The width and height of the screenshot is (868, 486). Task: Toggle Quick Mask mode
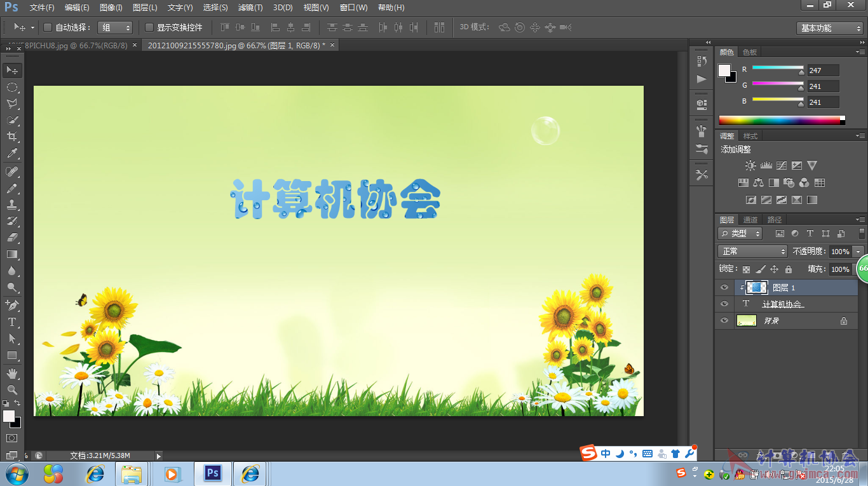(x=12, y=438)
